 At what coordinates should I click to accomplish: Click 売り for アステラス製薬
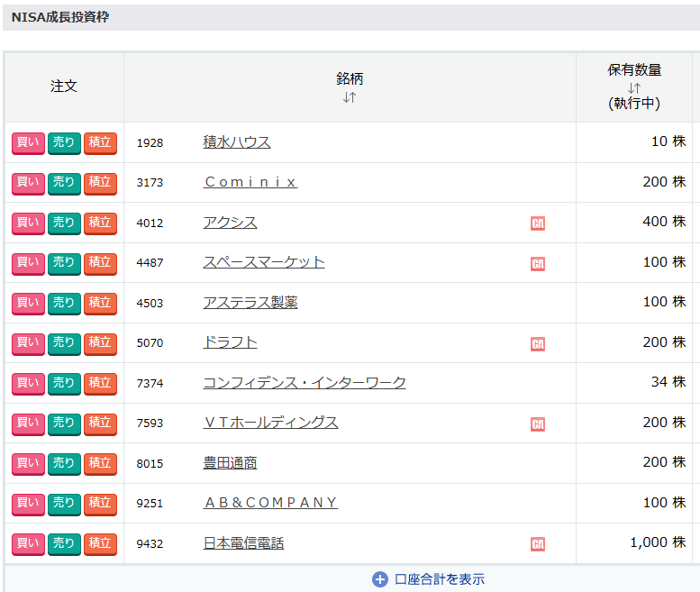[64, 304]
